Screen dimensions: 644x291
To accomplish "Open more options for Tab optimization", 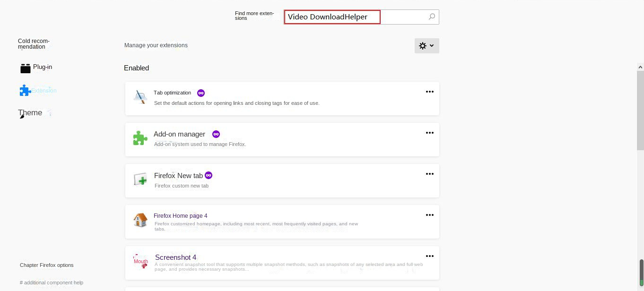I will 429,92.
